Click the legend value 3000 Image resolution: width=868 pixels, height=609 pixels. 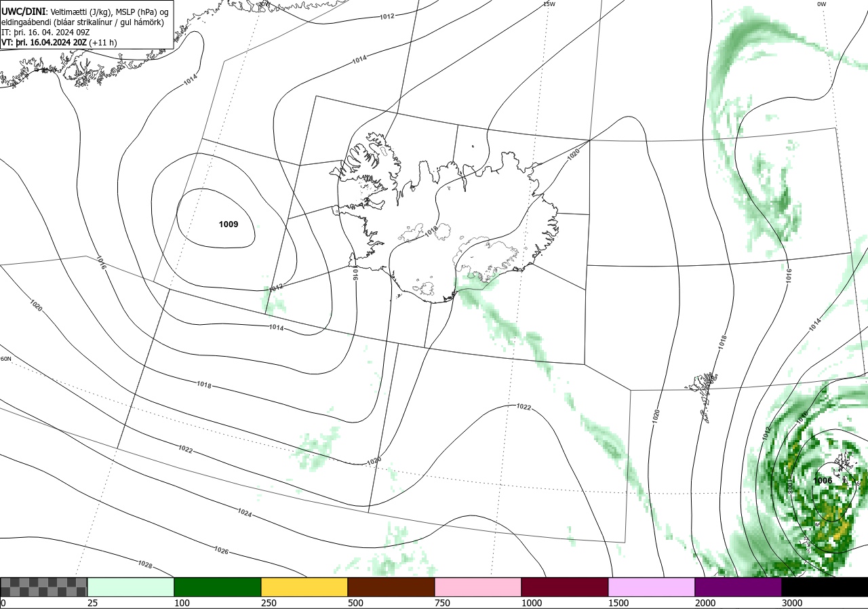coord(791,603)
